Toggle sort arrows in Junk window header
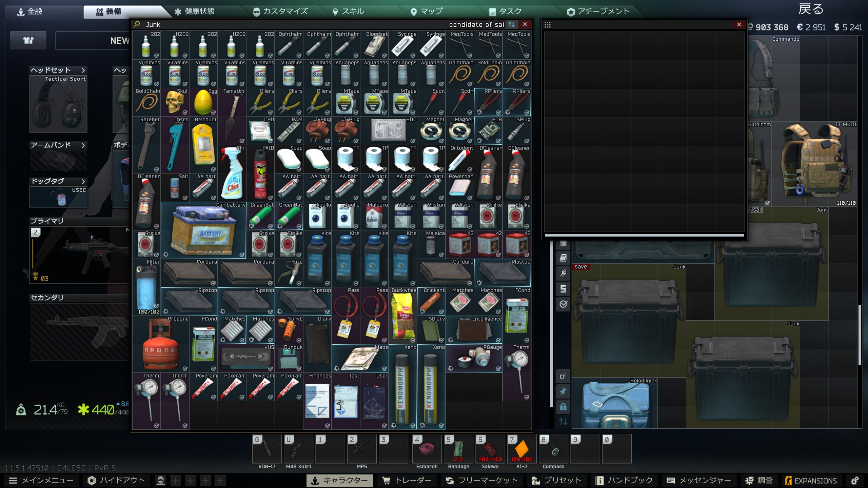The image size is (868, 488). tap(512, 24)
